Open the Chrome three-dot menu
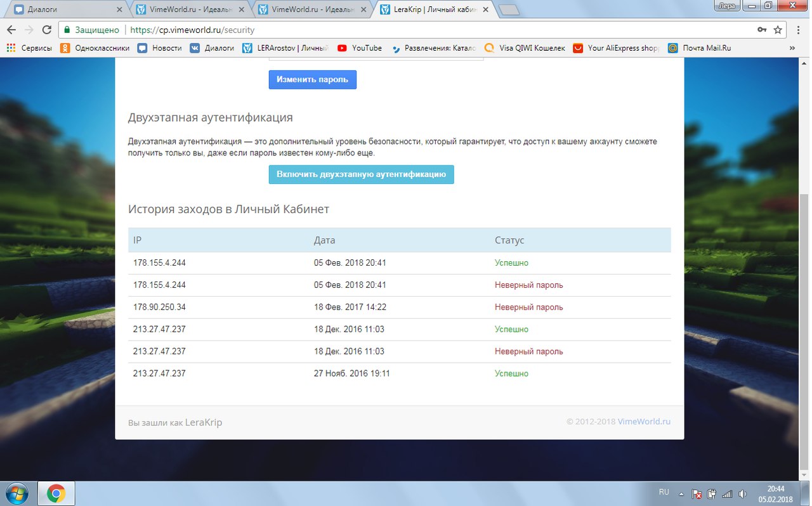Screen dimensions: 812x506 (x=798, y=30)
